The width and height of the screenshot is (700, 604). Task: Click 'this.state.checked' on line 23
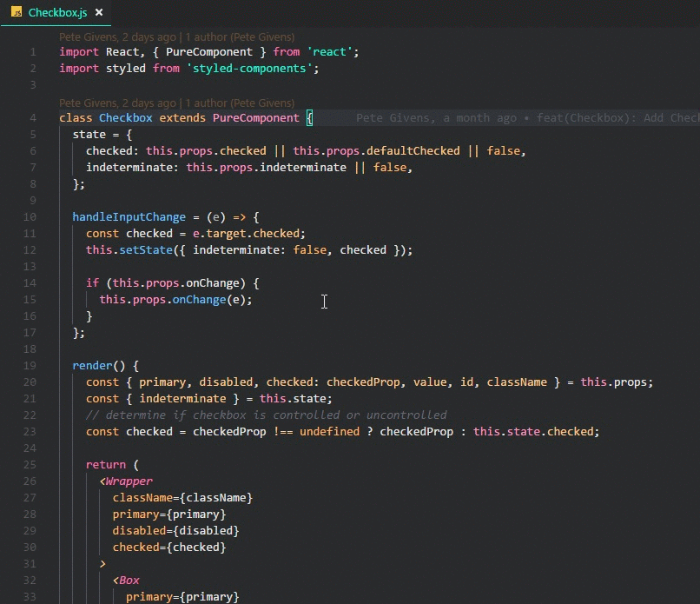click(x=533, y=432)
